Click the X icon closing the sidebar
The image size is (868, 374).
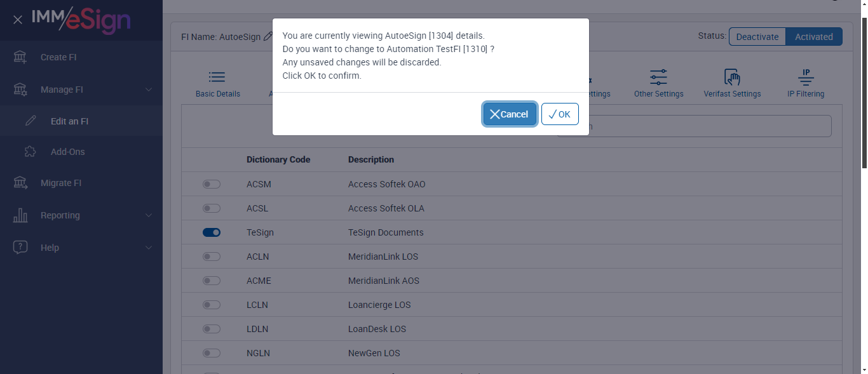(18, 20)
